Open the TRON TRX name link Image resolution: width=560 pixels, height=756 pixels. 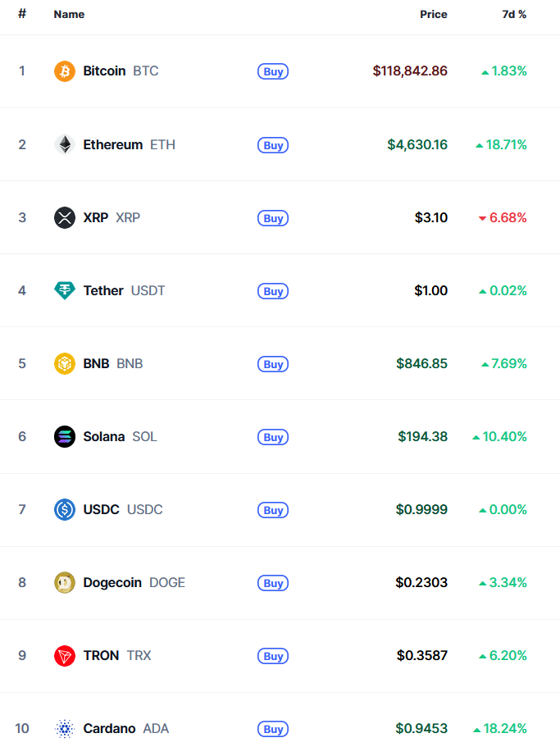116,656
